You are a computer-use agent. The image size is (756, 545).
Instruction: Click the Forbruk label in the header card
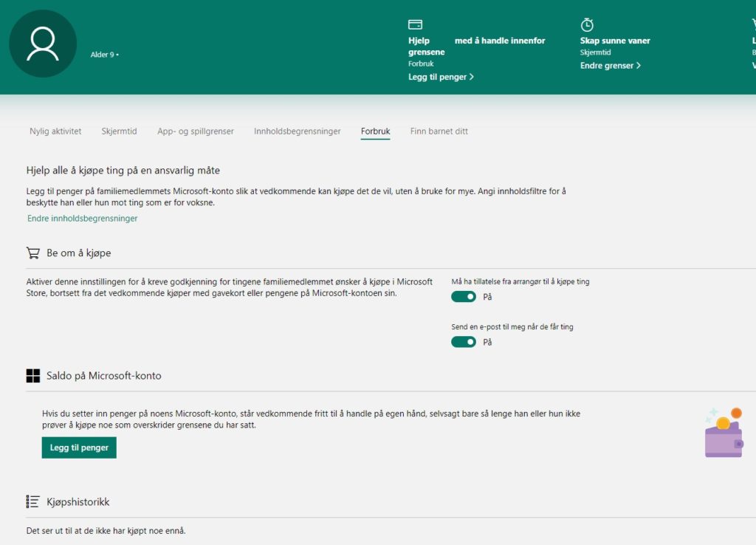(x=421, y=64)
